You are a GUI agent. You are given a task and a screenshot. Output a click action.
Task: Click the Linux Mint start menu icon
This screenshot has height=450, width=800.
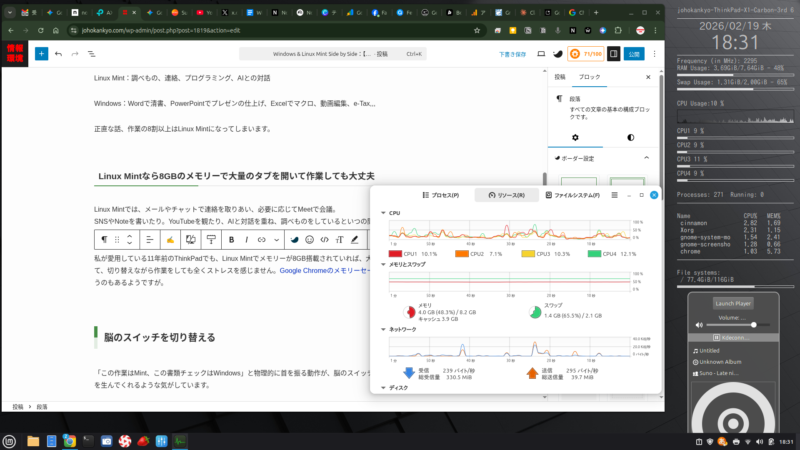pos(10,440)
